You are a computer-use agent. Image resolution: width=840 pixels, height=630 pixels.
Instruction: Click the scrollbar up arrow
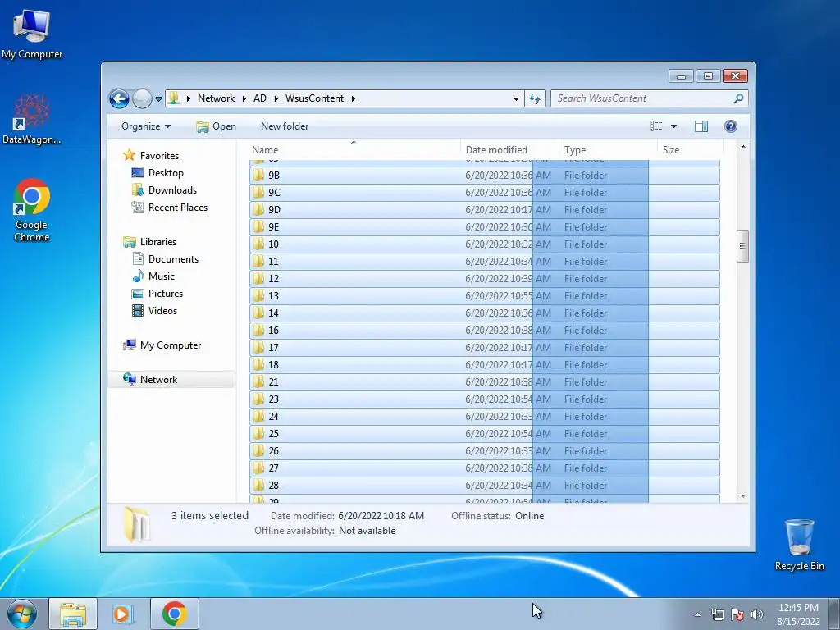point(742,147)
